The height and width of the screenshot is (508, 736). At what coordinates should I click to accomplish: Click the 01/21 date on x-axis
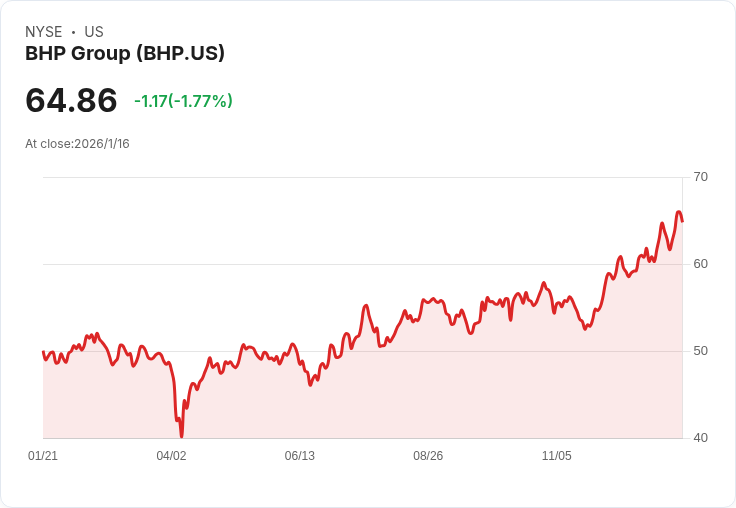(43, 456)
